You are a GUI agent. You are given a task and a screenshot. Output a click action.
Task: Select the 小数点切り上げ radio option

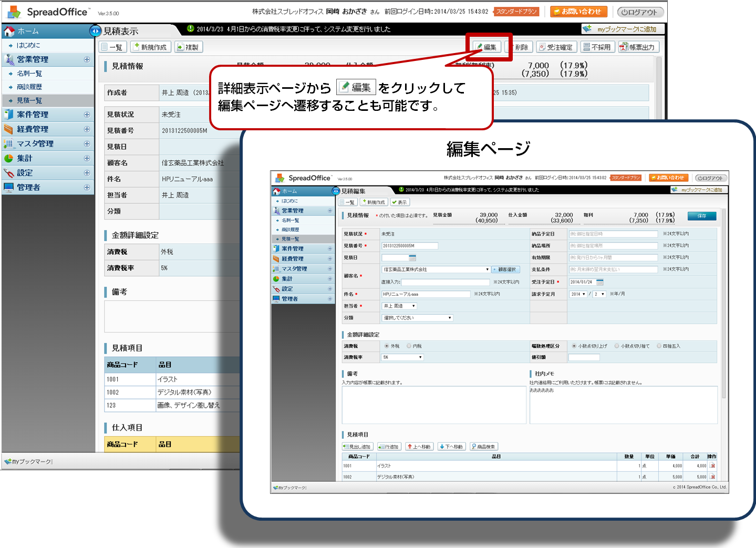pyautogui.click(x=574, y=346)
